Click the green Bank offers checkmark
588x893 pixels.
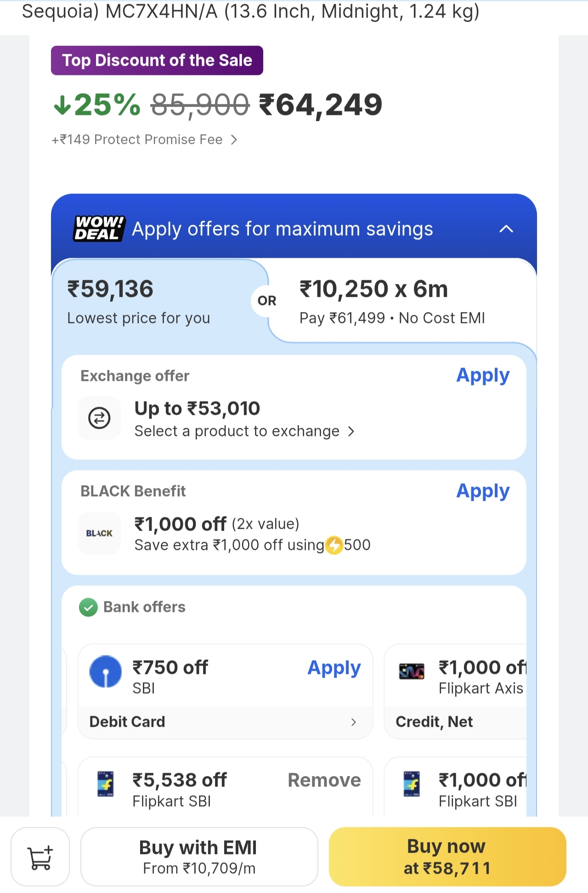88,607
